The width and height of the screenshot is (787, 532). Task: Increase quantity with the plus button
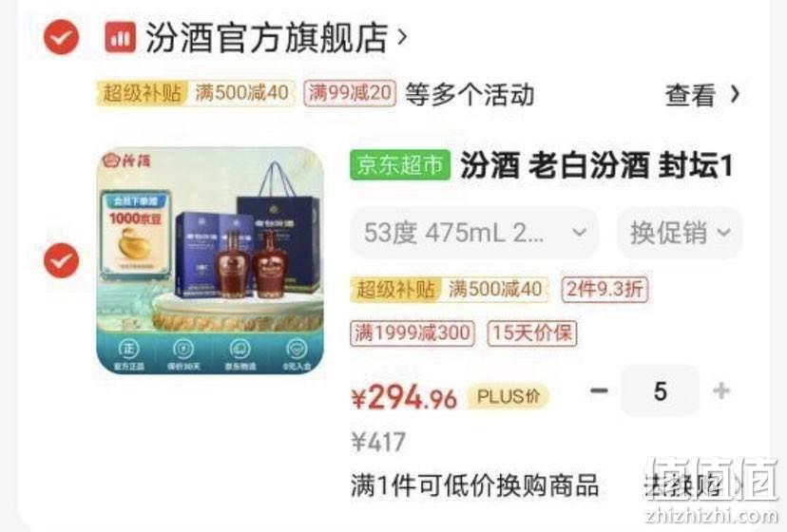(721, 390)
